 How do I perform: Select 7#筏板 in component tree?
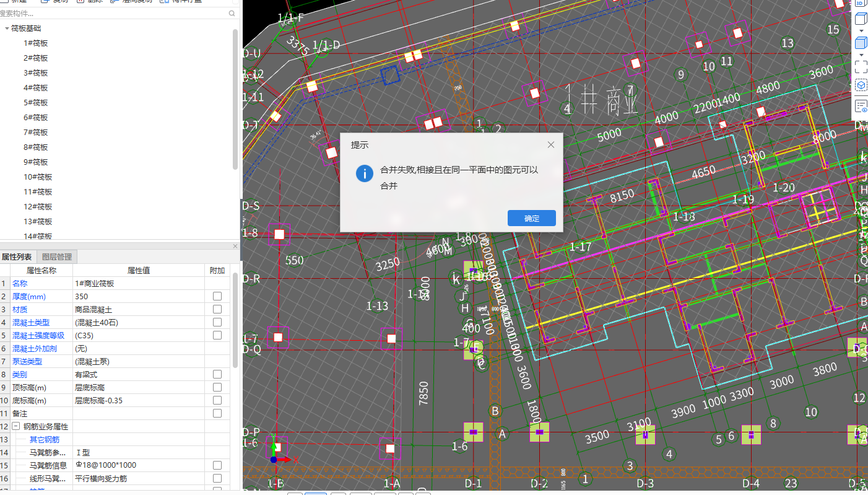[36, 133]
